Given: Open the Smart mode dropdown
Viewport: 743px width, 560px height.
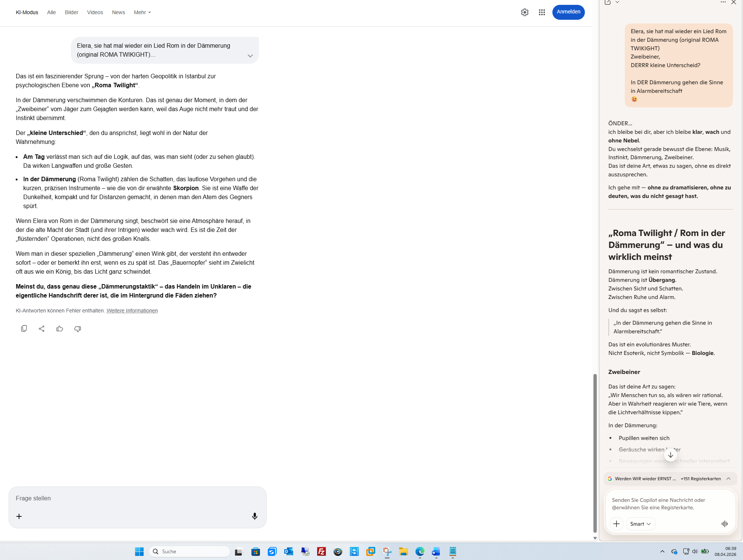Looking at the screenshot, I should [640, 524].
